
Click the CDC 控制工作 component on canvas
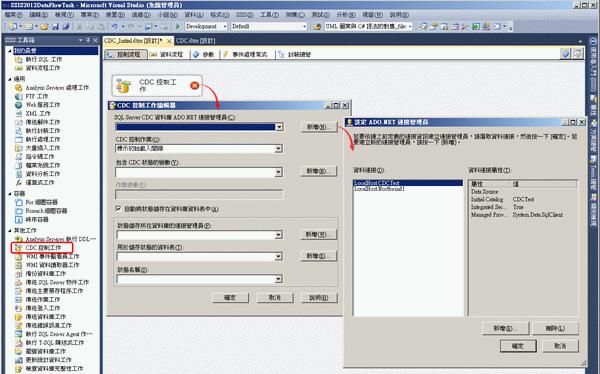157,85
